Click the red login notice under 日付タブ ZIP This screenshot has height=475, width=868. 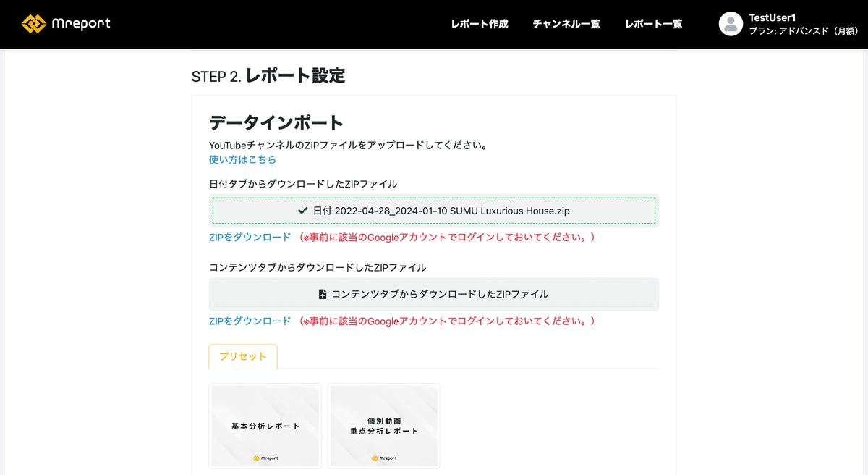pos(446,237)
